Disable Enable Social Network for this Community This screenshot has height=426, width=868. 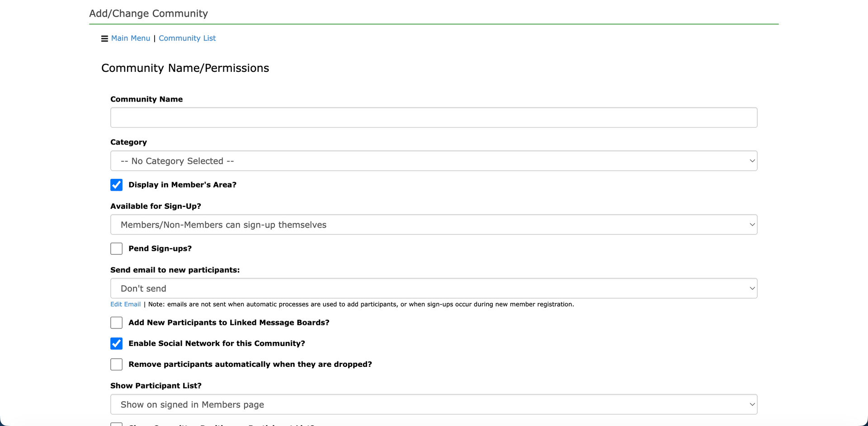pyautogui.click(x=116, y=343)
